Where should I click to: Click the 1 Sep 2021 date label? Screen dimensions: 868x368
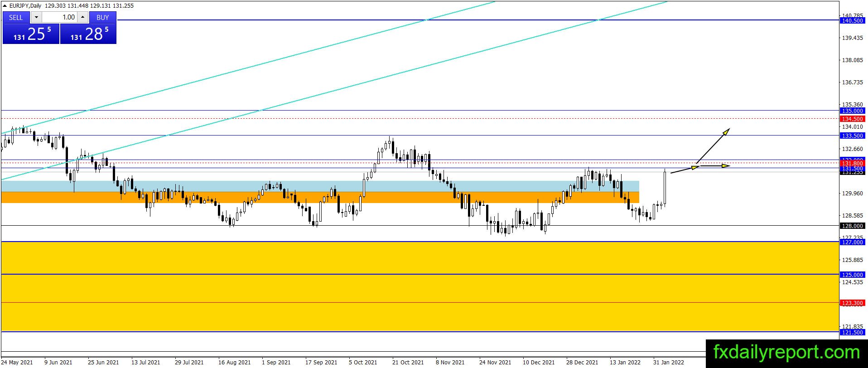coord(276,363)
